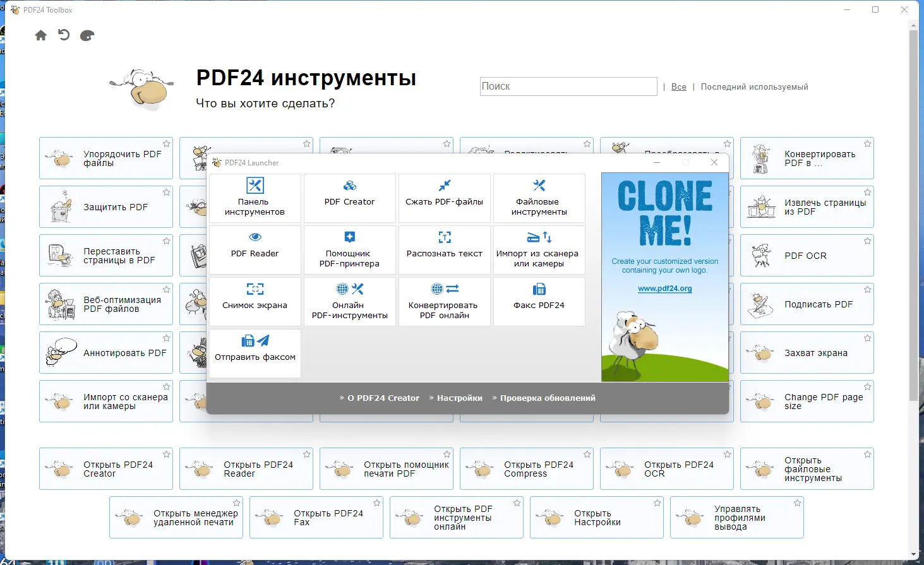
Task: Open Настройки from the launcher footer
Action: 459,398
